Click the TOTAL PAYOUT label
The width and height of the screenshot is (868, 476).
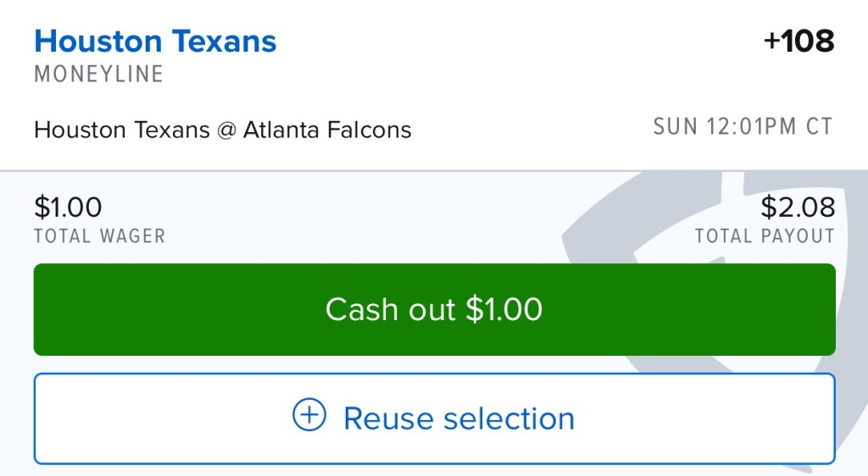(765, 235)
